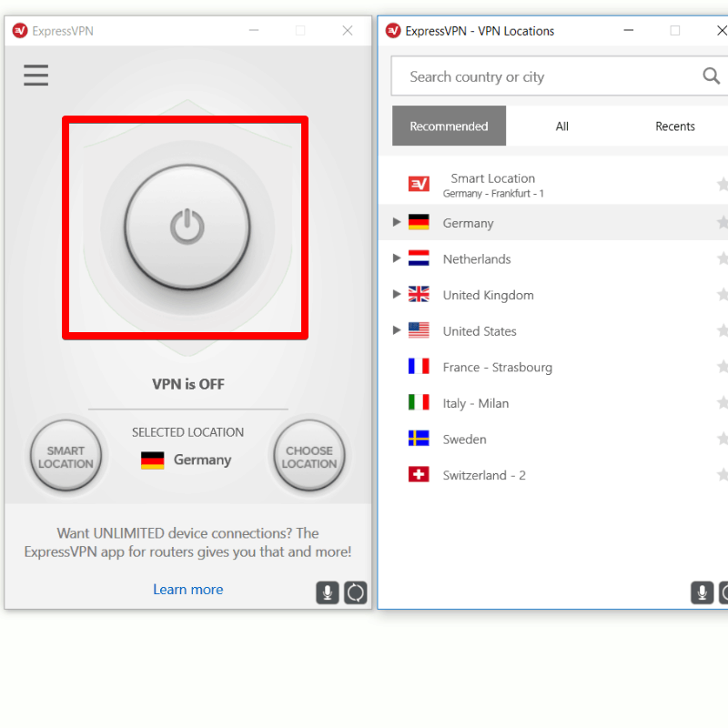
Task: Click the Choose Location round button
Action: pyautogui.click(x=309, y=456)
